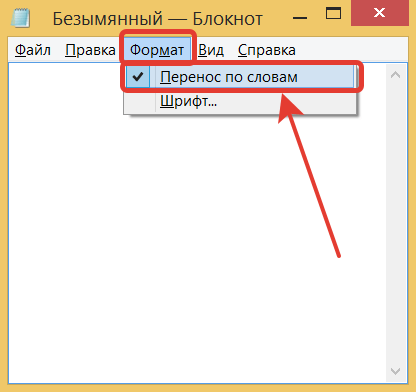Image resolution: width=416 pixels, height=392 pixels.
Task: Click the scrollbar up arrow
Action: click(396, 75)
